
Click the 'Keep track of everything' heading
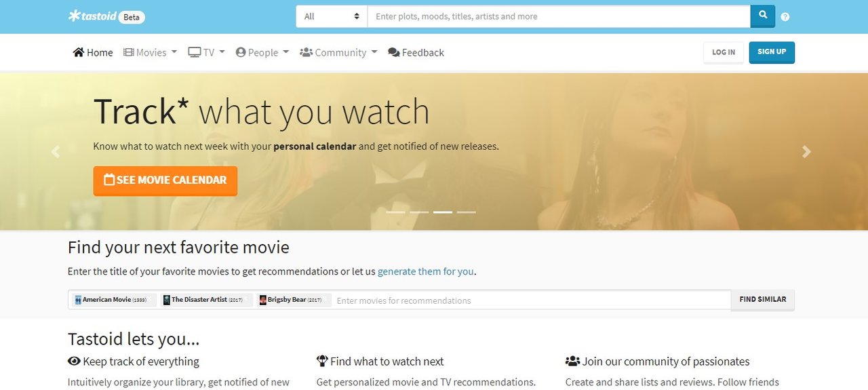click(134, 362)
